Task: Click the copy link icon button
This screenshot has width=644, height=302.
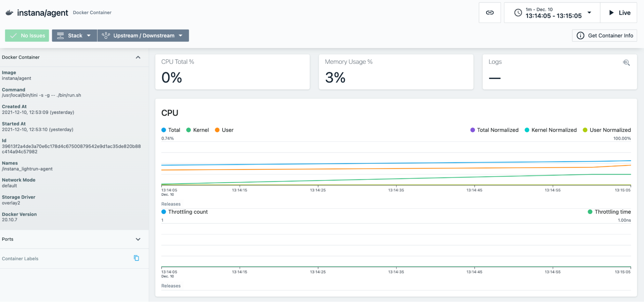Action: [x=490, y=13]
